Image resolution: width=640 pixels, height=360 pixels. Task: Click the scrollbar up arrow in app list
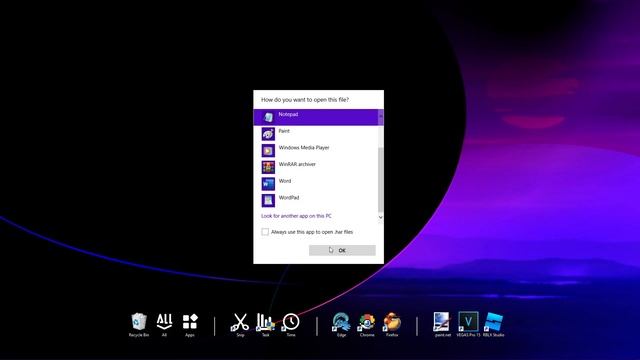point(381,116)
